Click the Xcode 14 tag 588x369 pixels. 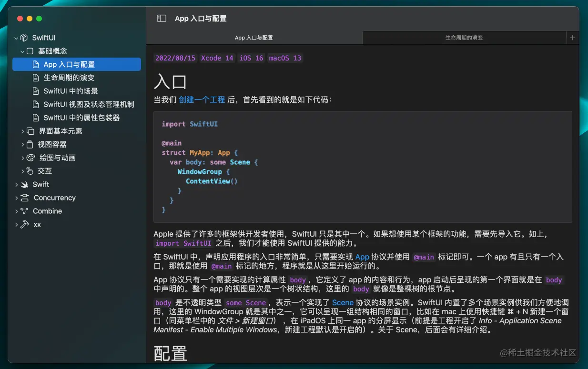[x=217, y=58]
